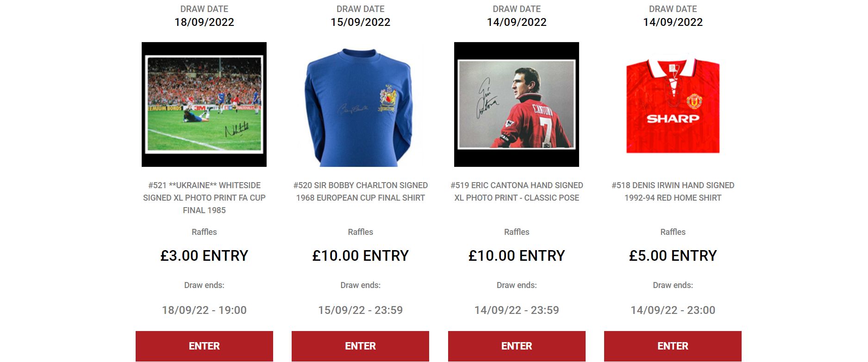Open the #519 Eric Cantona photo print title
868x362 pixels.
coord(517,191)
